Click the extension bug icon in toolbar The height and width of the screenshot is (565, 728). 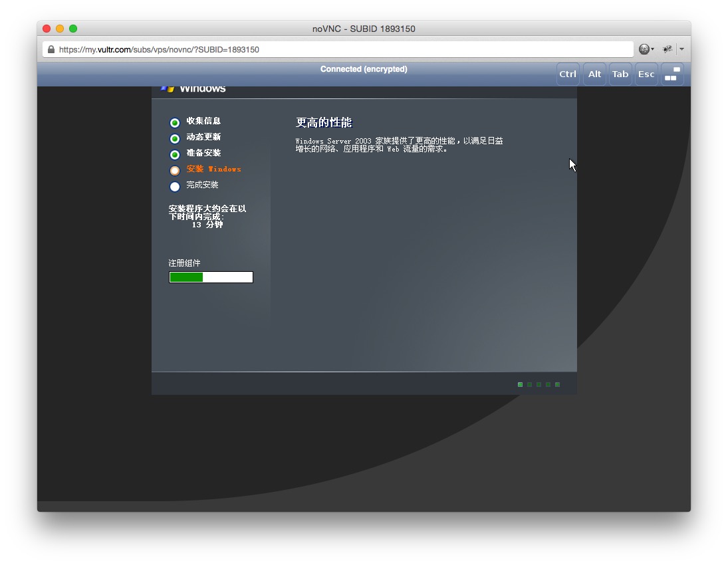[x=667, y=49]
